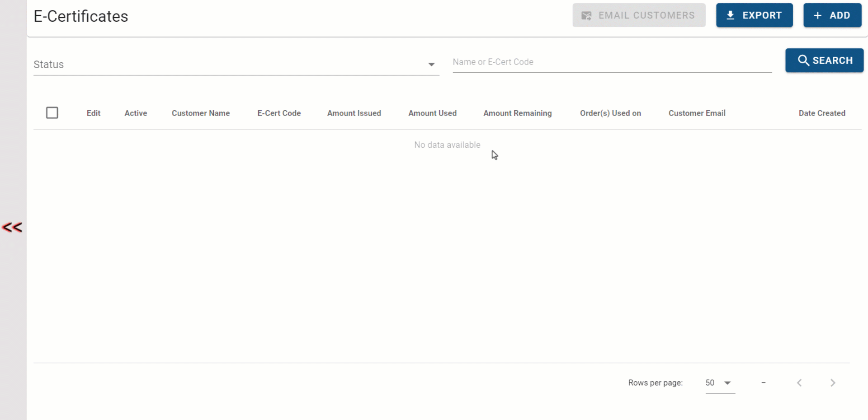Sort by Date Created column
This screenshot has width=868, height=420.
(x=822, y=113)
